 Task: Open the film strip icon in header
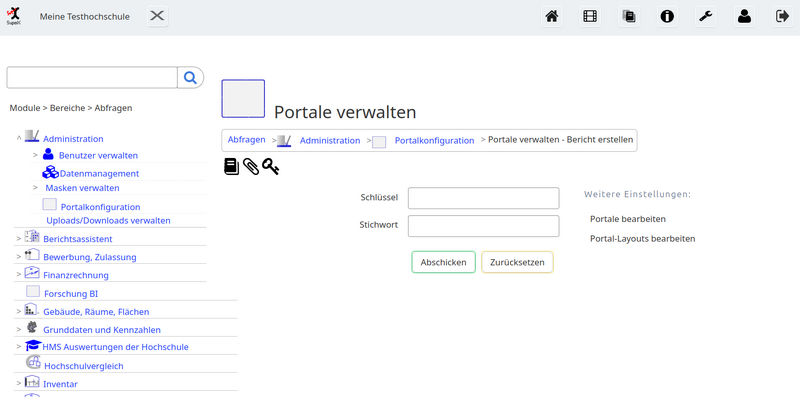[590, 16]
